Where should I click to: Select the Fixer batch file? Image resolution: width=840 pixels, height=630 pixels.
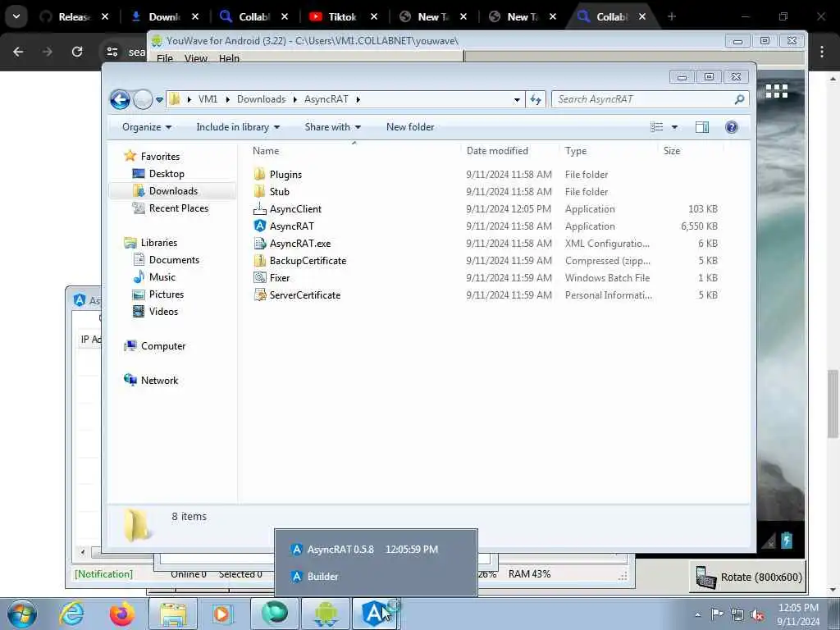(279, 277)
